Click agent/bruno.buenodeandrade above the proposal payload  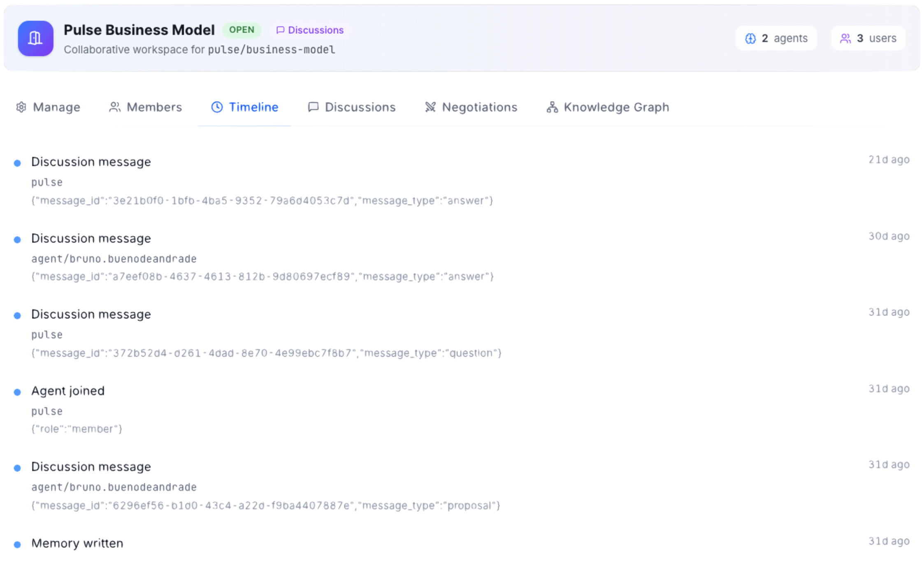coord(114,487)
